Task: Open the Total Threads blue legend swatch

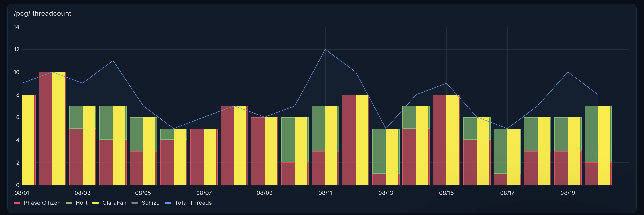Action: 168,203
